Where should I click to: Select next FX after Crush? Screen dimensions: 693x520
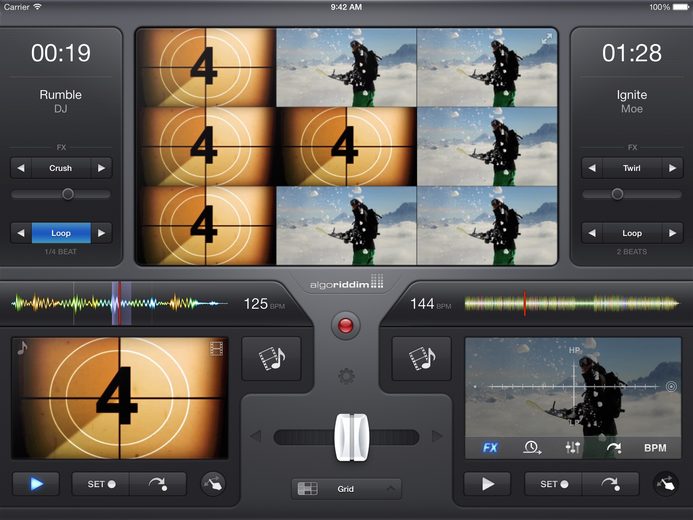click(101, 168)
